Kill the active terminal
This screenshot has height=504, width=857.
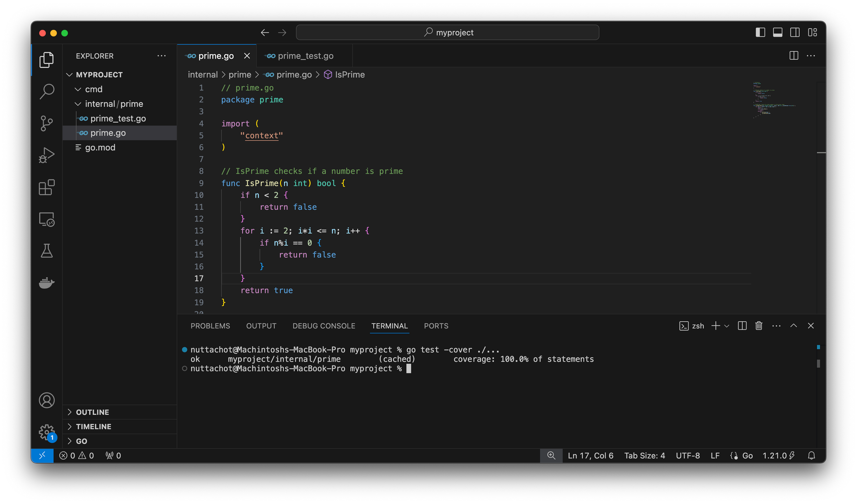click(758, 326)
